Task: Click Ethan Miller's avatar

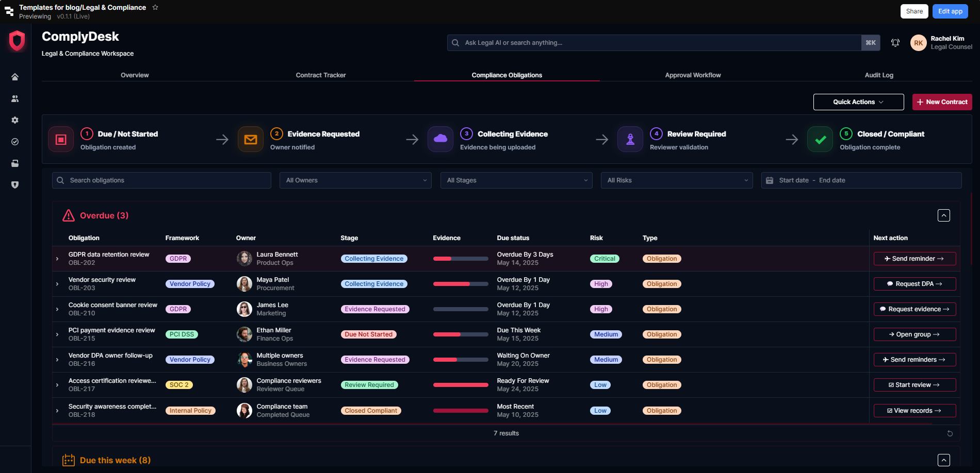Action: coord(244,334)
